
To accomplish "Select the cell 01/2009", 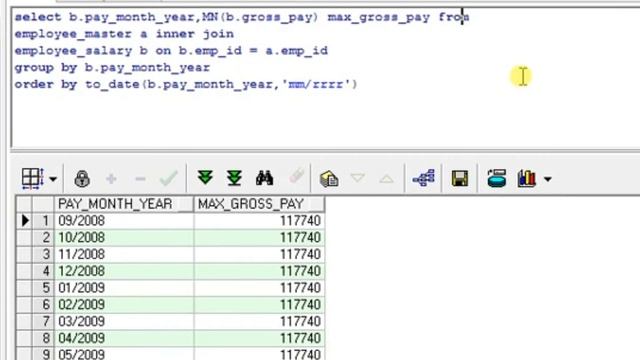I will pos(124,288).
